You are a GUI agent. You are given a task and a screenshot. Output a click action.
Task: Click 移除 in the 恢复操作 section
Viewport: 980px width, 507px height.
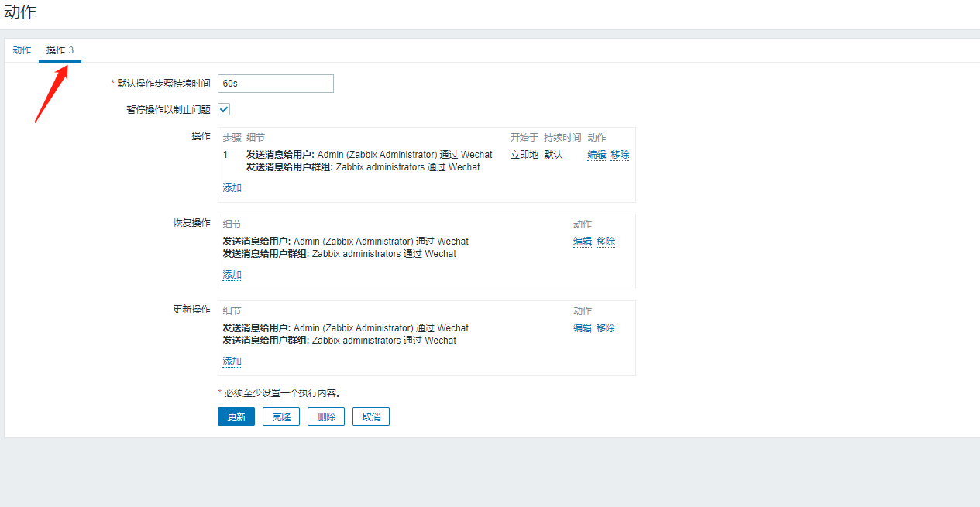[606, 242]
